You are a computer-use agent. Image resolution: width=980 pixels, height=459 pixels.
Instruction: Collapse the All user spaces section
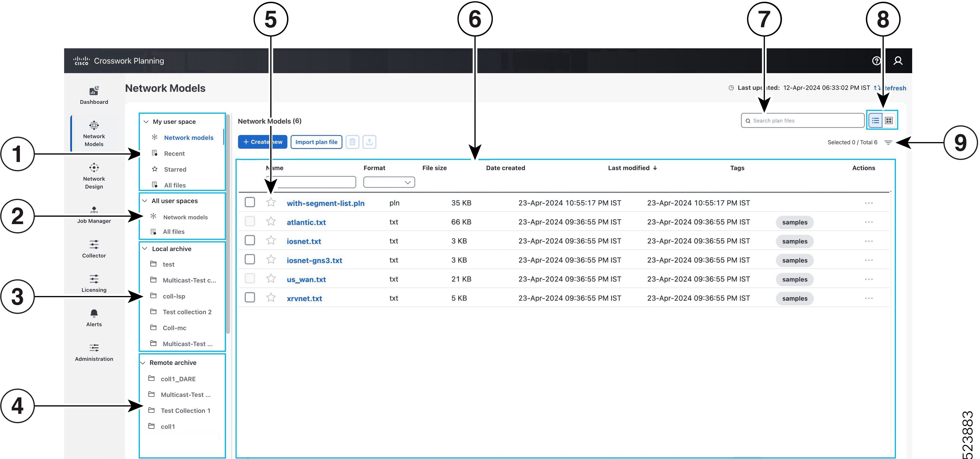pos(145,201)
